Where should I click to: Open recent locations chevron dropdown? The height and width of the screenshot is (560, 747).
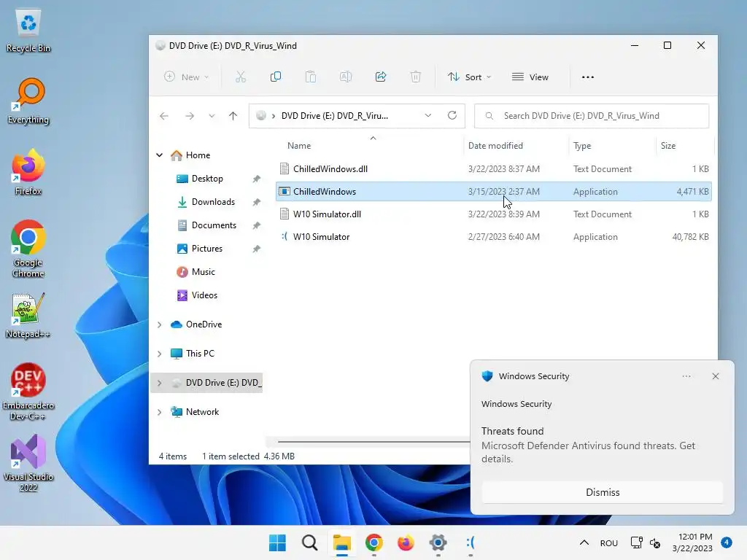212,116
